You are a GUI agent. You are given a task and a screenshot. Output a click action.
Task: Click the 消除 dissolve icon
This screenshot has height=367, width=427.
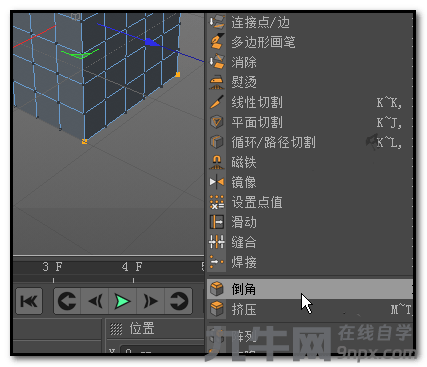click(x=217, y=62)
